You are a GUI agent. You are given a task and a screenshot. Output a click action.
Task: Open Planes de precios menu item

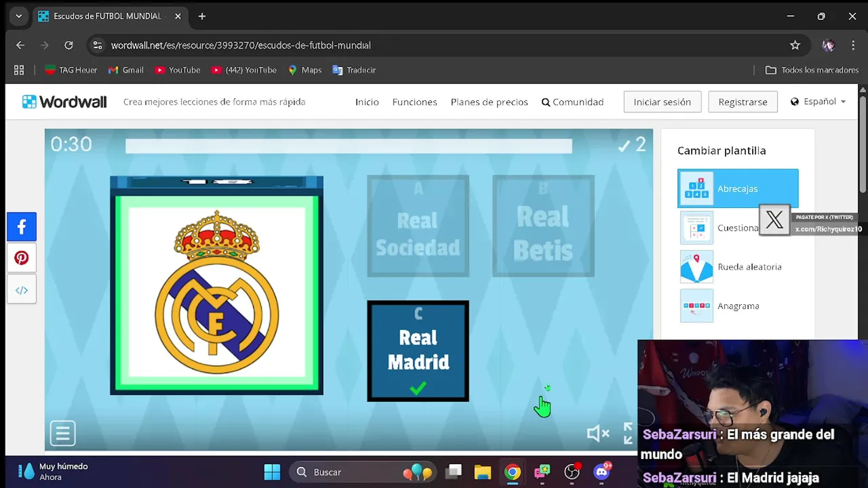pos(489,102)
